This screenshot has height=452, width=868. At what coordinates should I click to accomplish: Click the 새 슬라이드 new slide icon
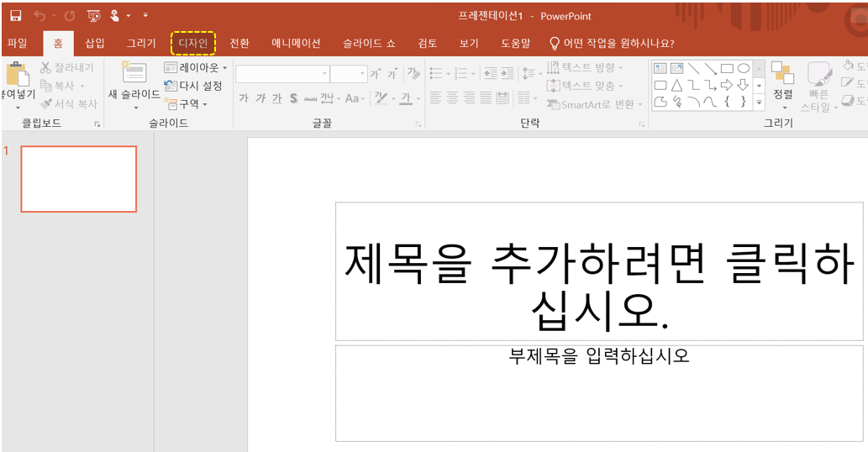pos(134,72)
